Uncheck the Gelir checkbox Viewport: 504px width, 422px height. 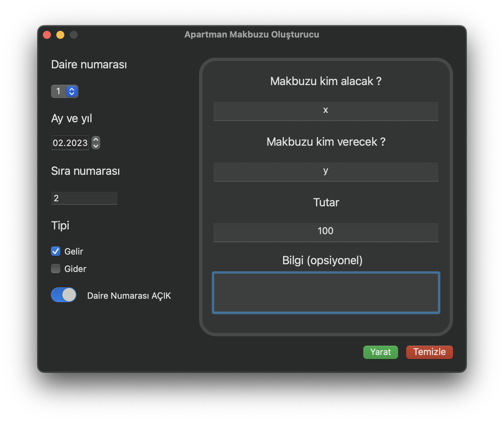click(x=56, y=251)
